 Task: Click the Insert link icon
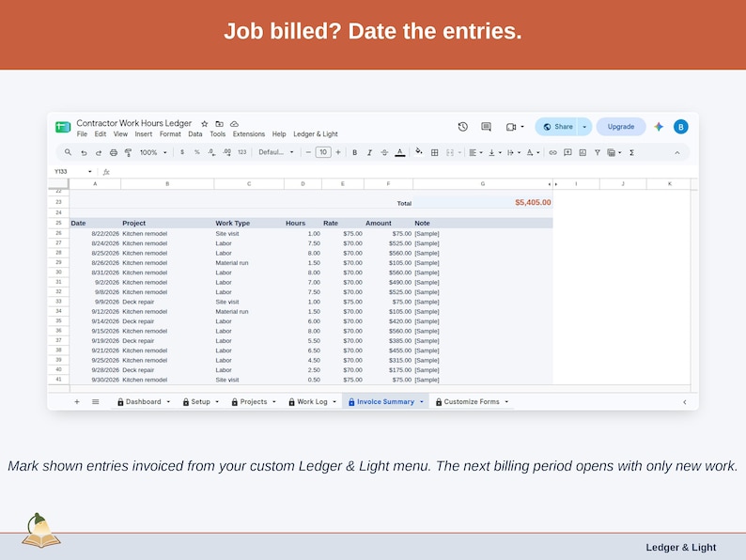[x=552, y=153]
